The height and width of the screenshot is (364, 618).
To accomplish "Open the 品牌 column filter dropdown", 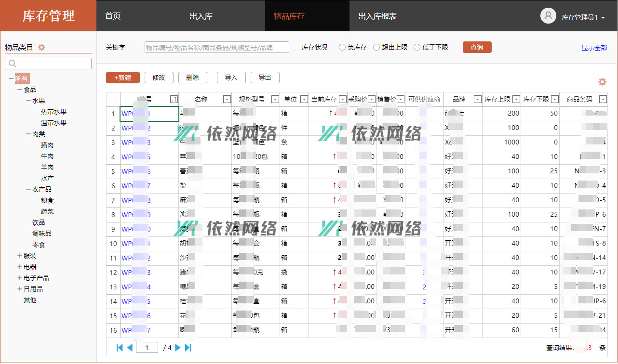I will tap(477, 99).
